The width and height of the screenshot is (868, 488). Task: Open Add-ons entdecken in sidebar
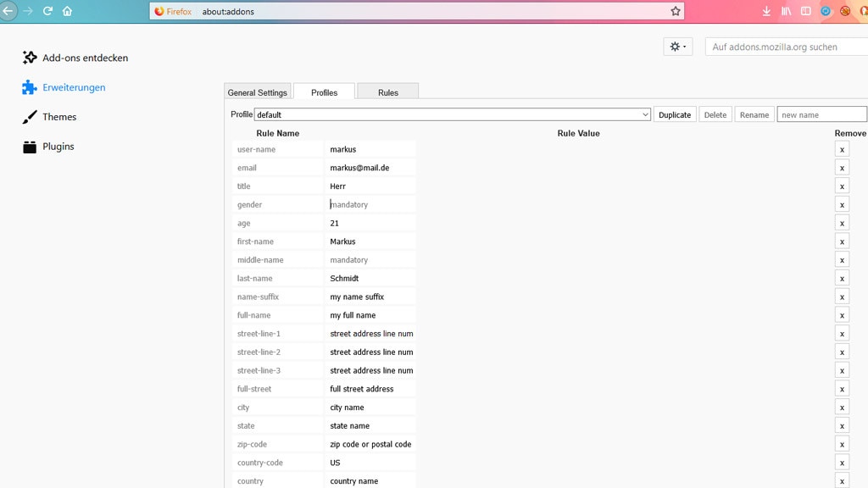(x=85, y=58)
